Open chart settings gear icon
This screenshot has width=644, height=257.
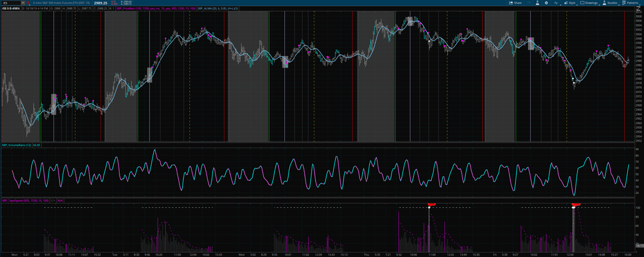tap(546, 3)
